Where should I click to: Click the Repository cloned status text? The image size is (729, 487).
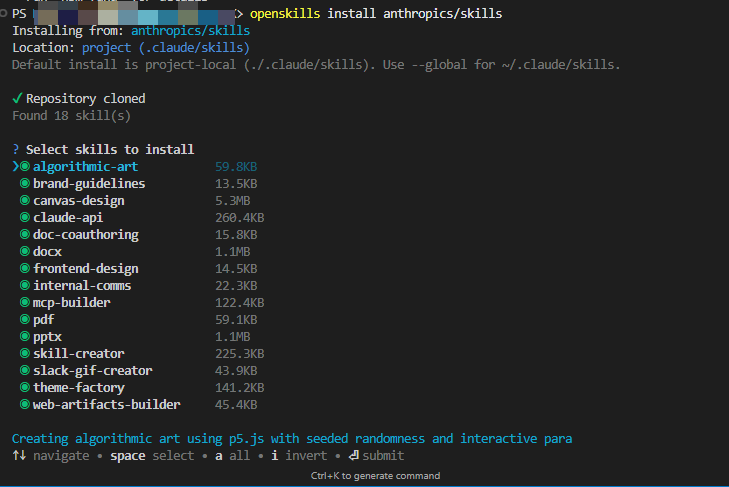tap(86, 99)
